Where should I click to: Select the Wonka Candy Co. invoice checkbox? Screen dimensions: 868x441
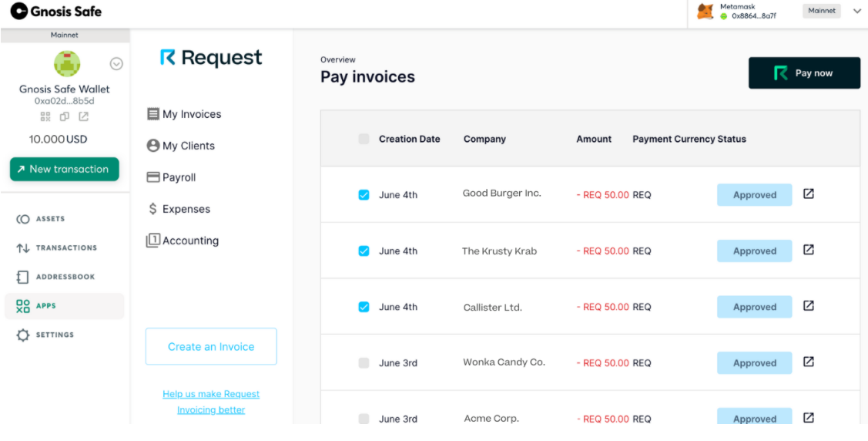coord(364,363)
